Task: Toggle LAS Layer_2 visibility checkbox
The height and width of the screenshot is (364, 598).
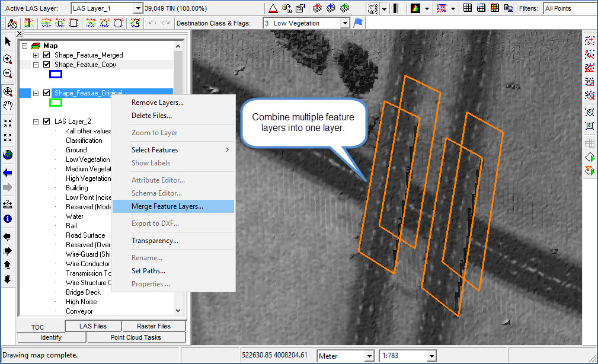Action: [x=47, y=122]
